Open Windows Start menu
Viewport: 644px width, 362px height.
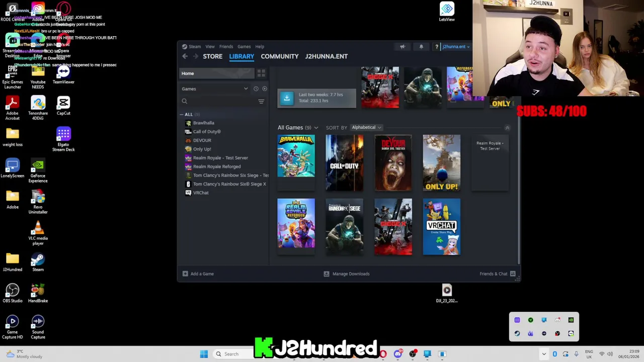click(204, 354)
